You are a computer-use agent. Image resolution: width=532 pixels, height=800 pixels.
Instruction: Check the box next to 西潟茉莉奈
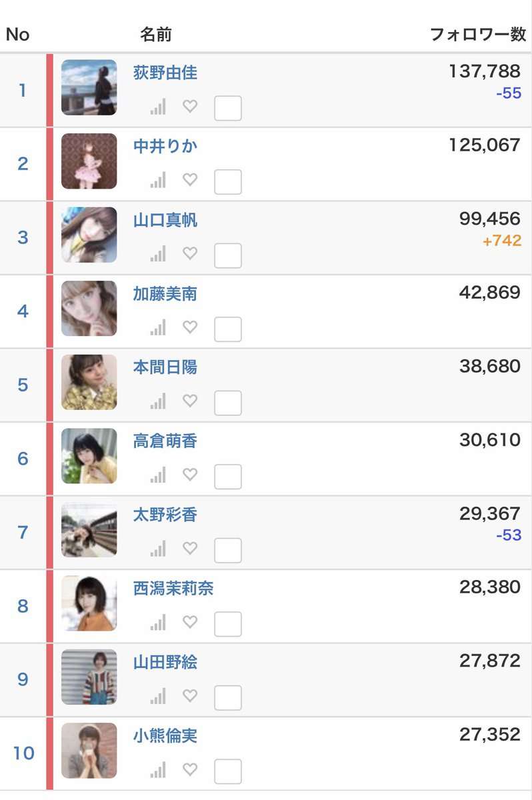pos(228,625)
